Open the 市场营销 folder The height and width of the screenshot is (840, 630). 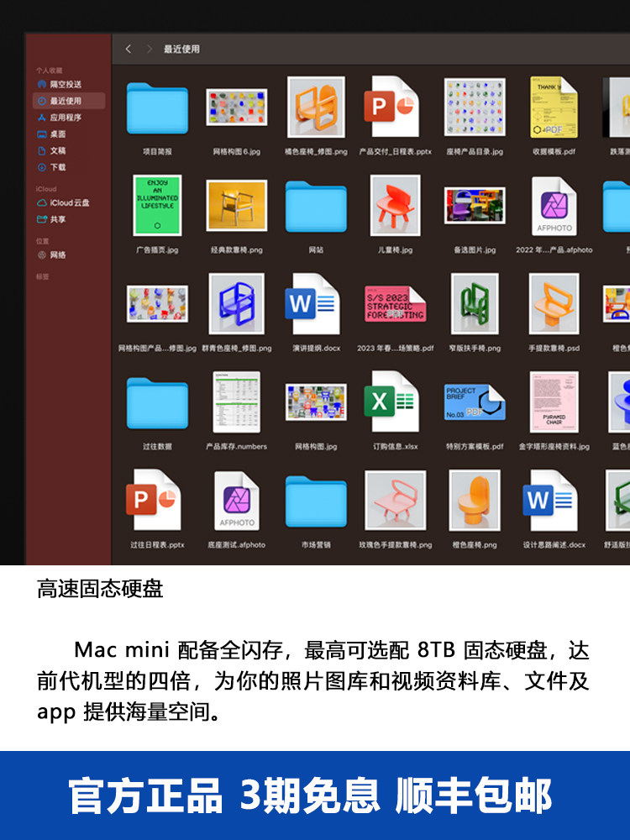[316, 501]
